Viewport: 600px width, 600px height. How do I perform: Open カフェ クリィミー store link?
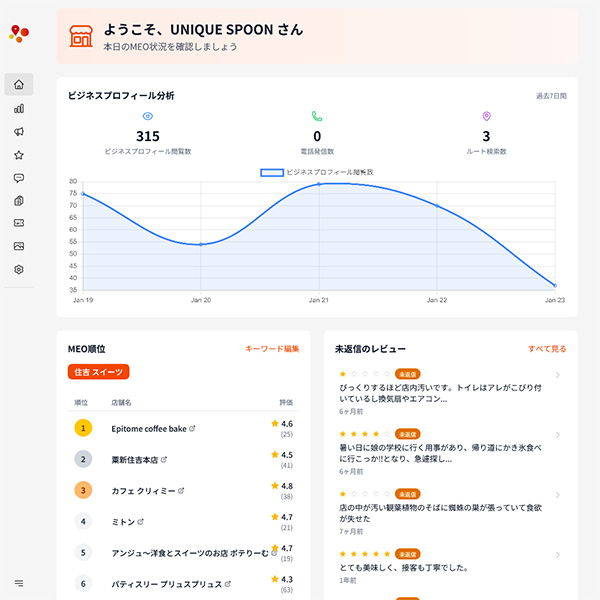(180, 491)
